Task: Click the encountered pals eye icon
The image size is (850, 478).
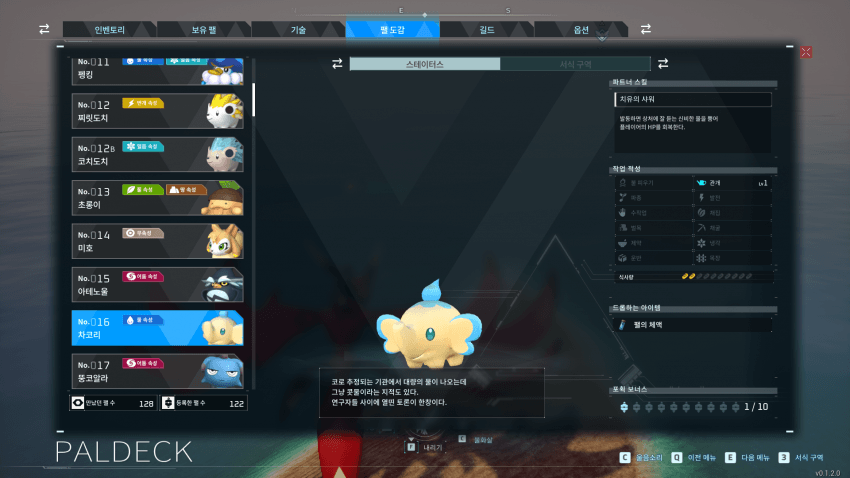Action: click(78, 403)
